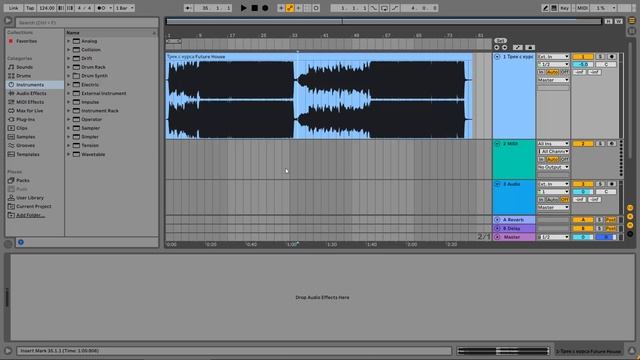Open 2 MIDI All Ins input dropdown
640x360 pixels.
[x=553, y=144]
